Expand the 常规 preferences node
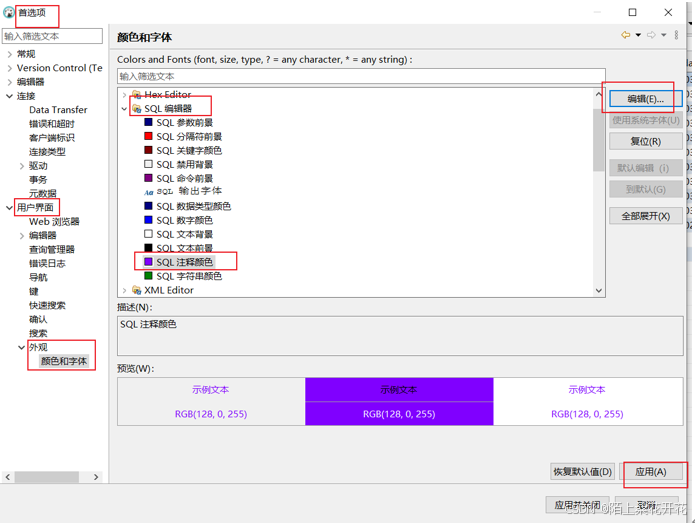 click(10, 55)
